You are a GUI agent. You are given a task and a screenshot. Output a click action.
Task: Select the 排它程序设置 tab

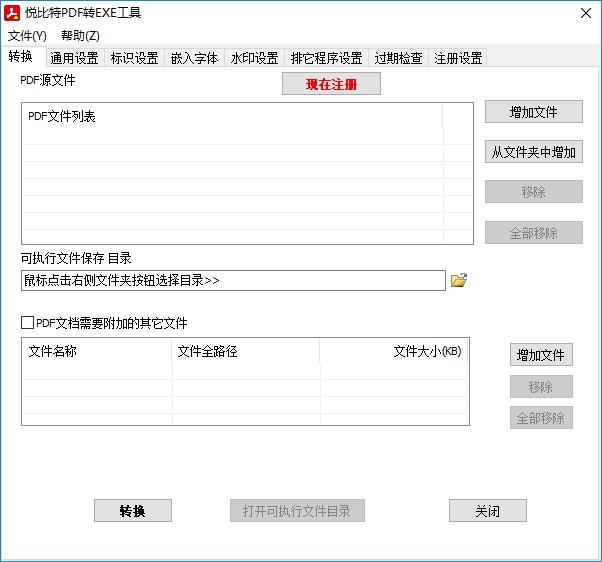326,58
